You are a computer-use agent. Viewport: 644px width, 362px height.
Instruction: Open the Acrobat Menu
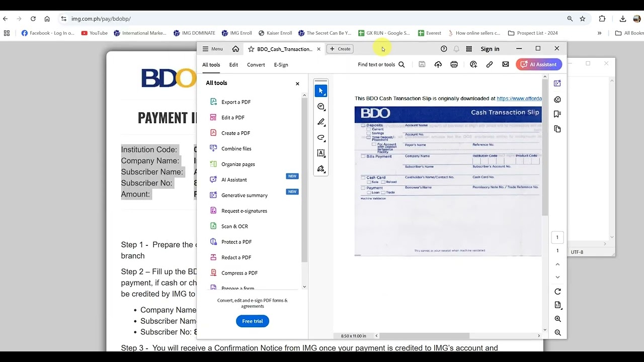tap(212, 49)
